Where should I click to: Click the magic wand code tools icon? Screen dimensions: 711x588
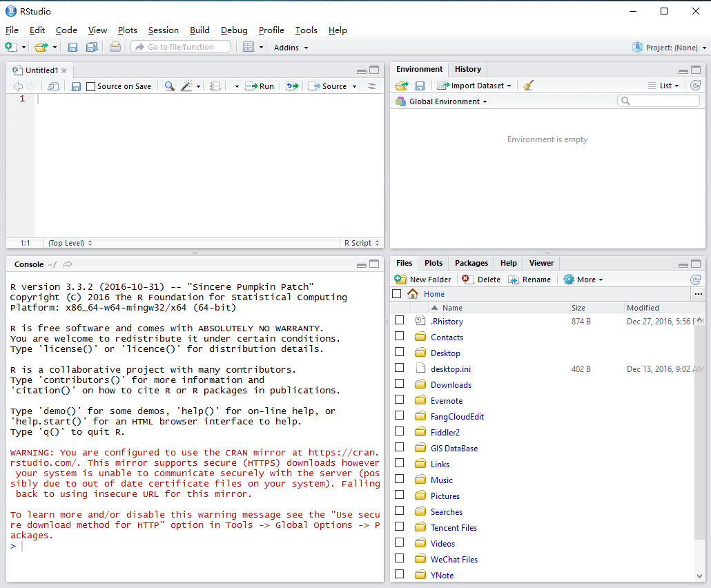point(186,86)
